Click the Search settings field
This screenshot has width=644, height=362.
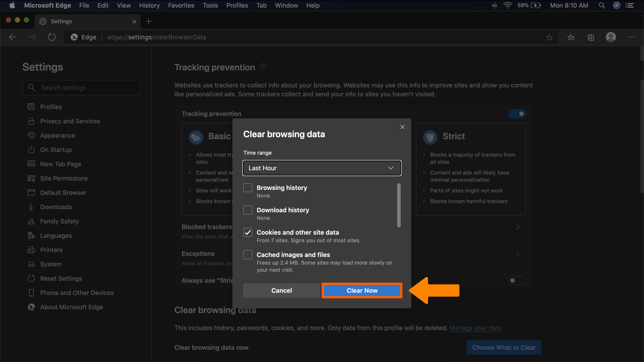click(81, 88)
